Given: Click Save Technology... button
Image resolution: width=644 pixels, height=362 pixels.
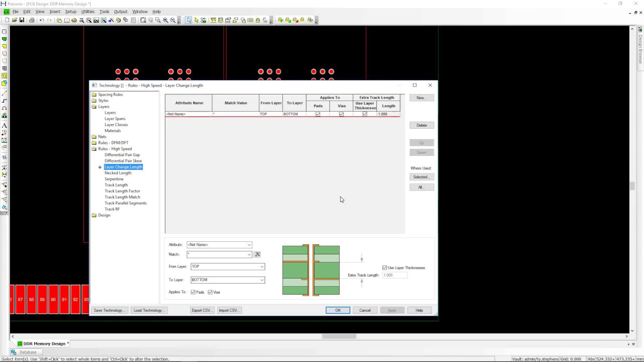Looking at the screenshot, I should [x=109, y=310].
